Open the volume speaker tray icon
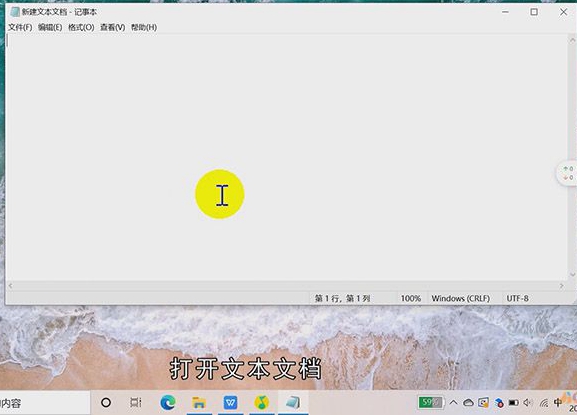The height and width of the screenshot is (415, 577). [528, 402]
